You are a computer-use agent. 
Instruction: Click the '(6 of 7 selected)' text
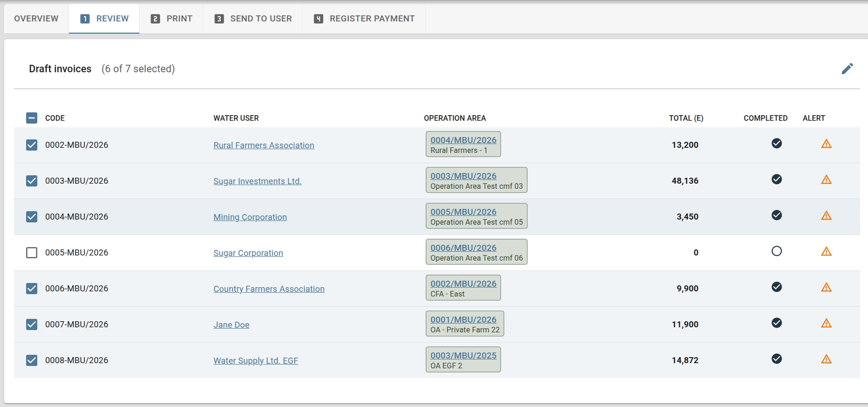point(138,69)
